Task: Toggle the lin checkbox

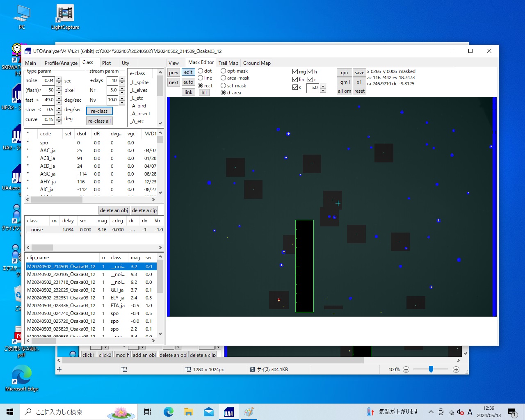Action: [295, 80]
